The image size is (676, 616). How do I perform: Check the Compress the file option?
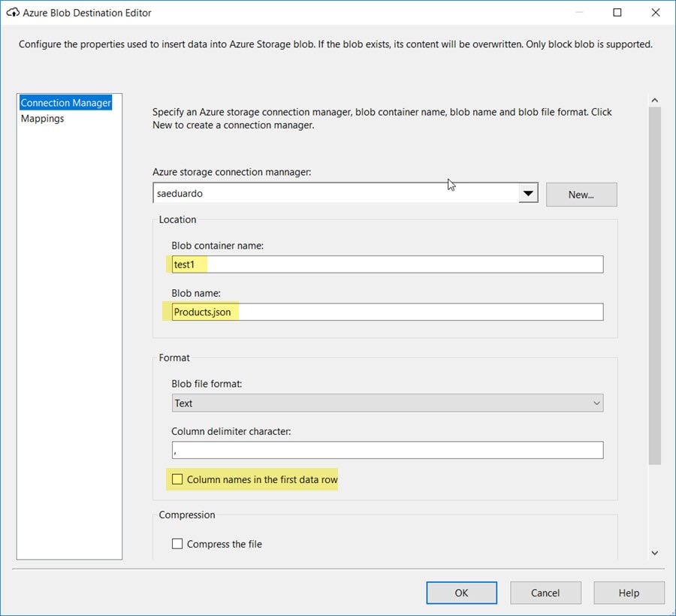(x=178, y=544)
